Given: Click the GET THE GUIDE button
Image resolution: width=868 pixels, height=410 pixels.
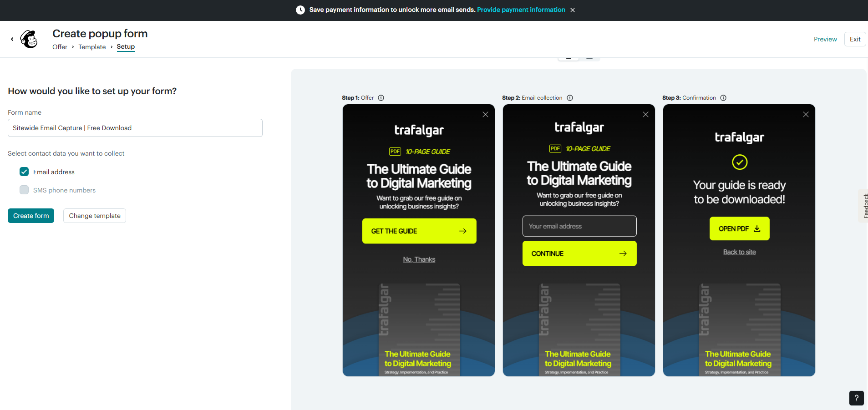Looking at the screenshot, I should (x=419, y=231).
